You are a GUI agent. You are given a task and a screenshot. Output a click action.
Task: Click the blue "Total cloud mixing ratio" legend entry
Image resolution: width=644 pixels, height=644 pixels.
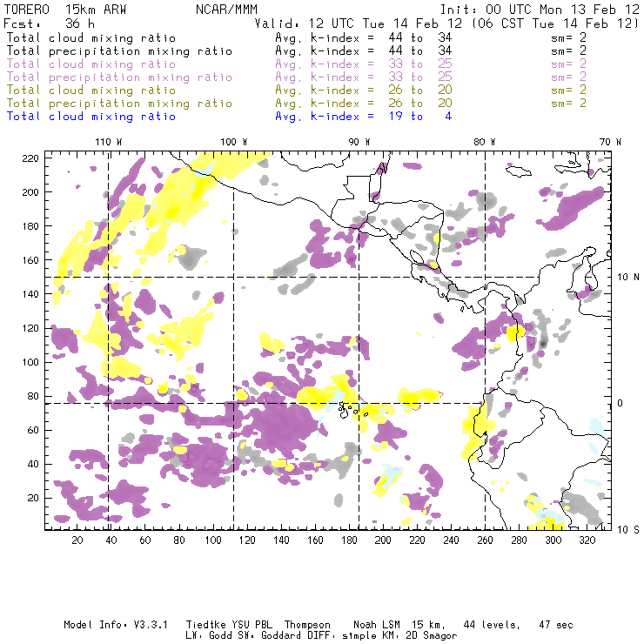click(91, 117)
